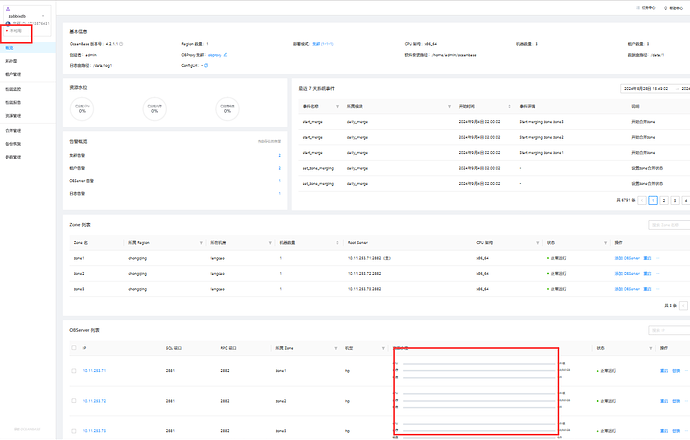Open the more actions menu for zone3
The image size is (690, 440).
(x=658, y=289)
